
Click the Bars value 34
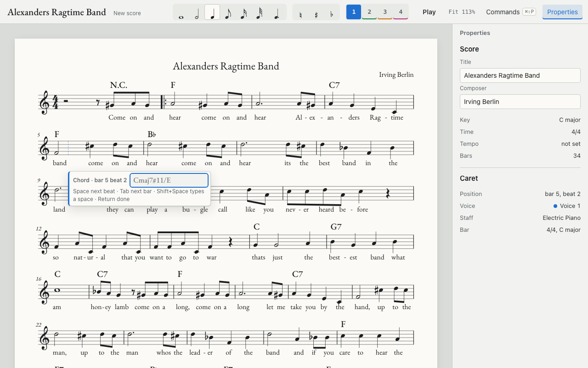tap(577, 156)
